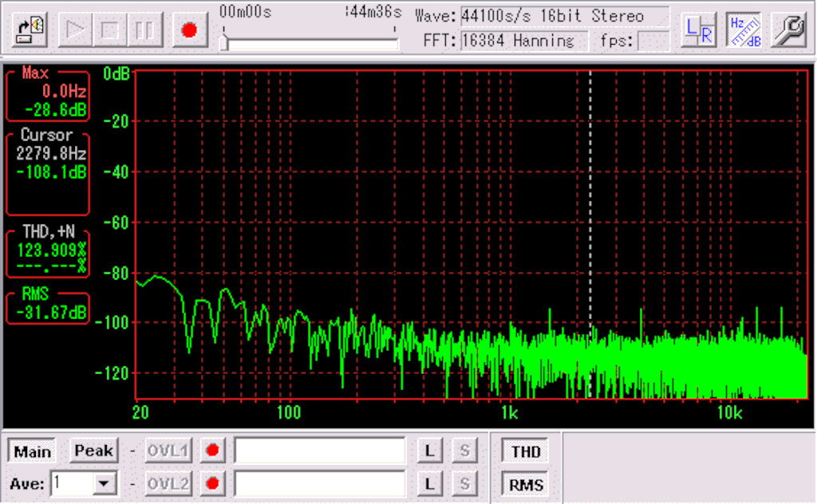This screenshot has height=504, width=817.
Task: Toggle the OVL1 overlay button
Action: point(168,451)
